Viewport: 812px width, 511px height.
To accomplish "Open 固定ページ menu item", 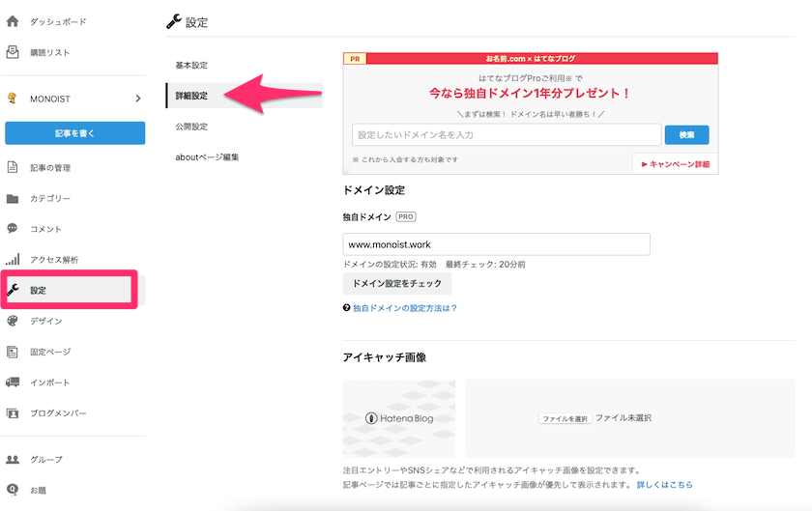I will tap(50, 352).
